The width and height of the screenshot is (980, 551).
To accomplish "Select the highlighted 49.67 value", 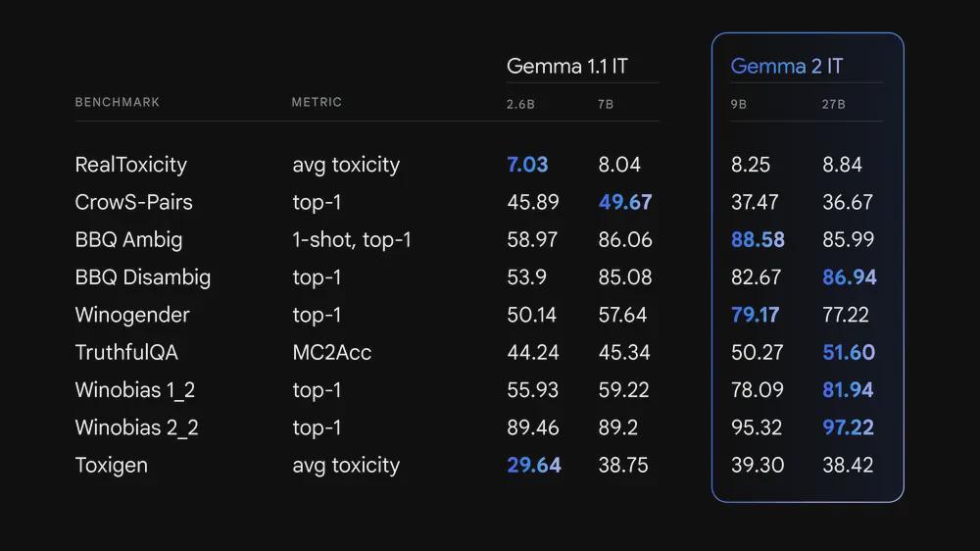I will (625, 202).
